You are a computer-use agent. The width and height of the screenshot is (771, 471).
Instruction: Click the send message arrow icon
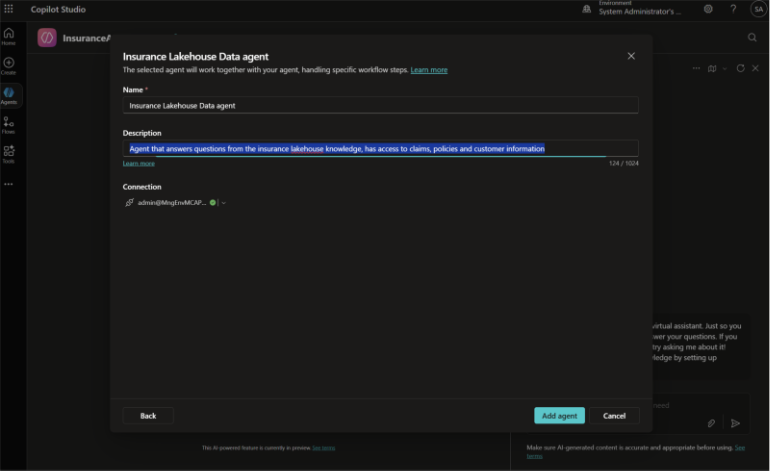pyautogui.click(x=735, y=423)
